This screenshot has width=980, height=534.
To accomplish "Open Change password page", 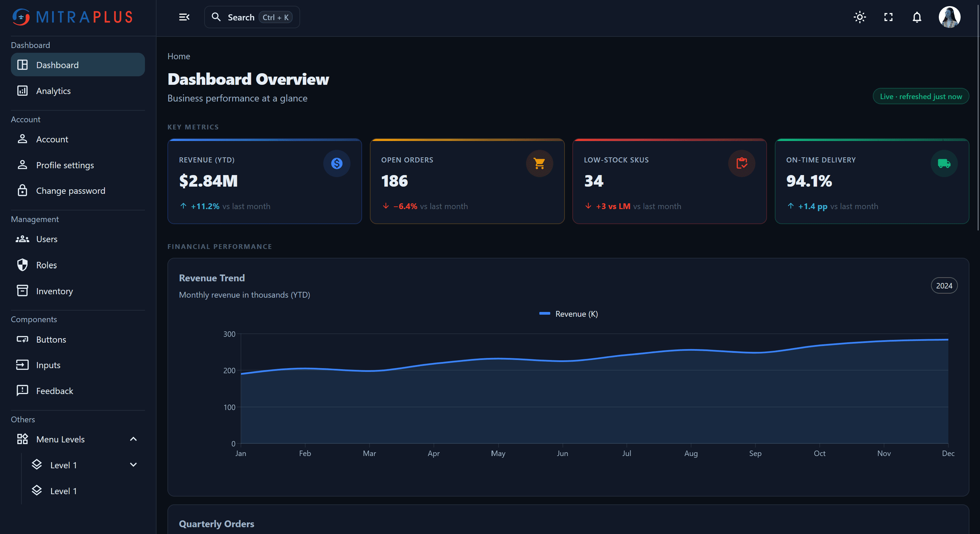I will pyautogui.click(x=78, y=190).
